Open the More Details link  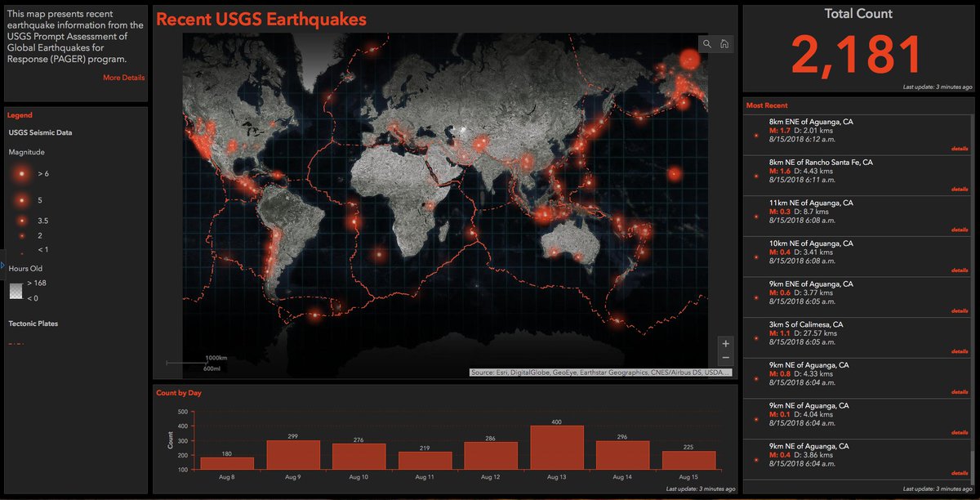(x=124, y=78)
